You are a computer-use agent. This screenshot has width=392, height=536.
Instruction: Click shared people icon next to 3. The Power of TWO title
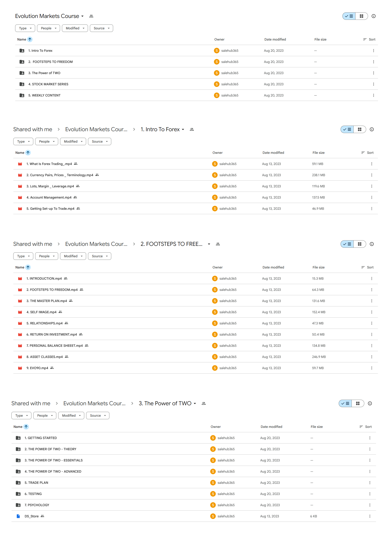[203, 404]
